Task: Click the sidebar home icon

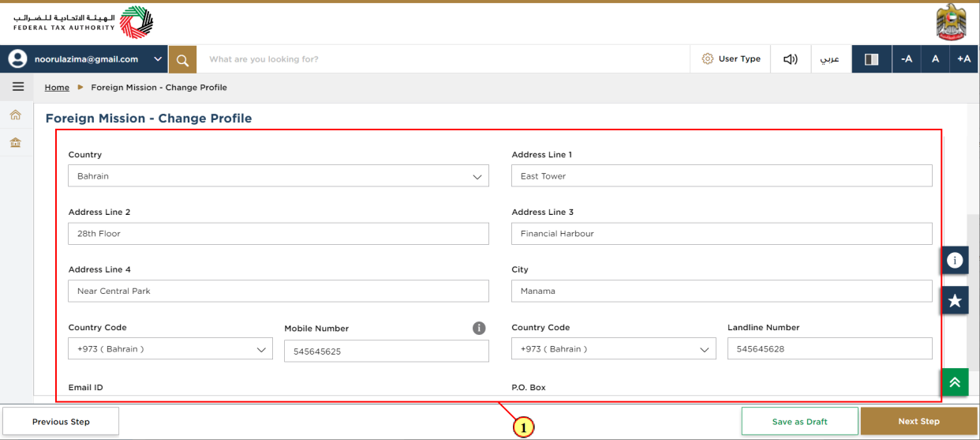Action: click(x=16, y=115)
